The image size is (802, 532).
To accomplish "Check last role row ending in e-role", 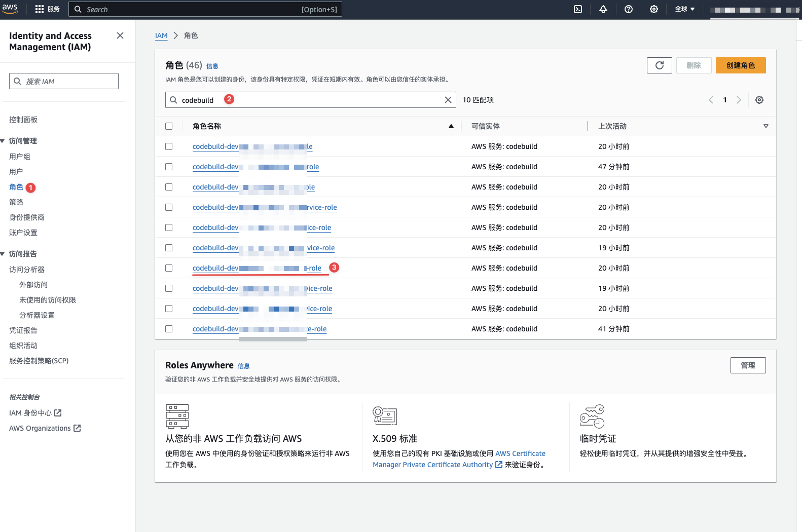I will (x=169, y=329).
